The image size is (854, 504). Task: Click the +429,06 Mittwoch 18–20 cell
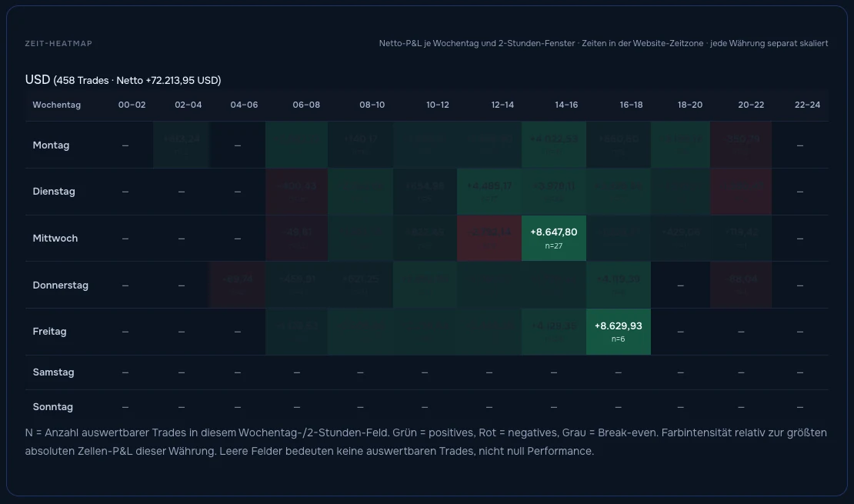[x=680, y=238]
